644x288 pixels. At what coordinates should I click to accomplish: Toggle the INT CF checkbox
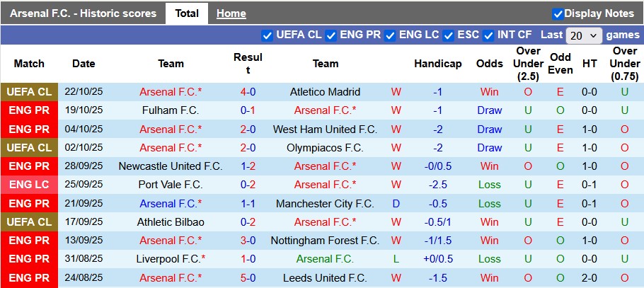point(488,35)
